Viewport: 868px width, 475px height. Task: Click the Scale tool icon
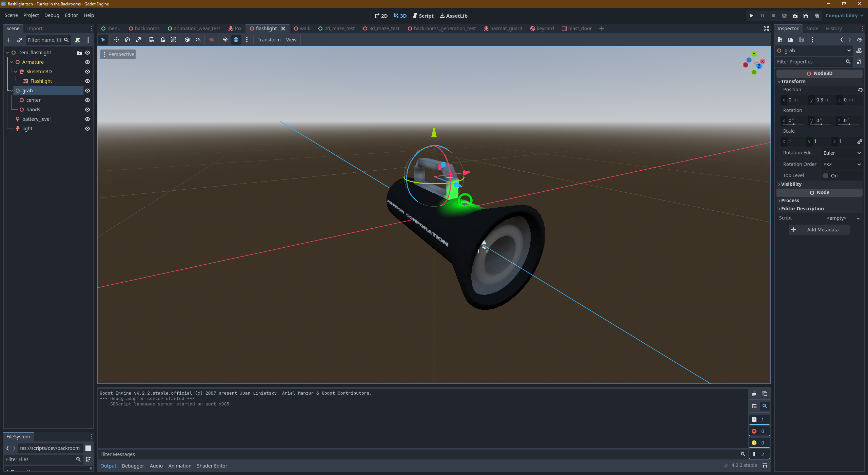click(x=138, y=39)
